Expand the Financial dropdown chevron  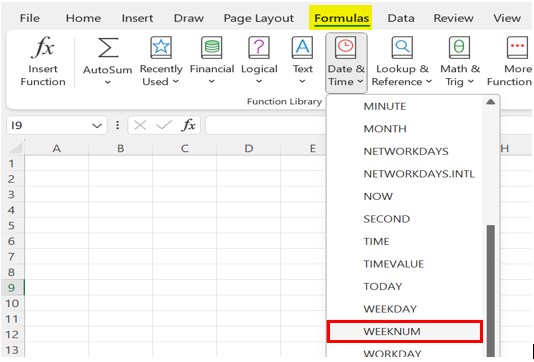[211, 82]
